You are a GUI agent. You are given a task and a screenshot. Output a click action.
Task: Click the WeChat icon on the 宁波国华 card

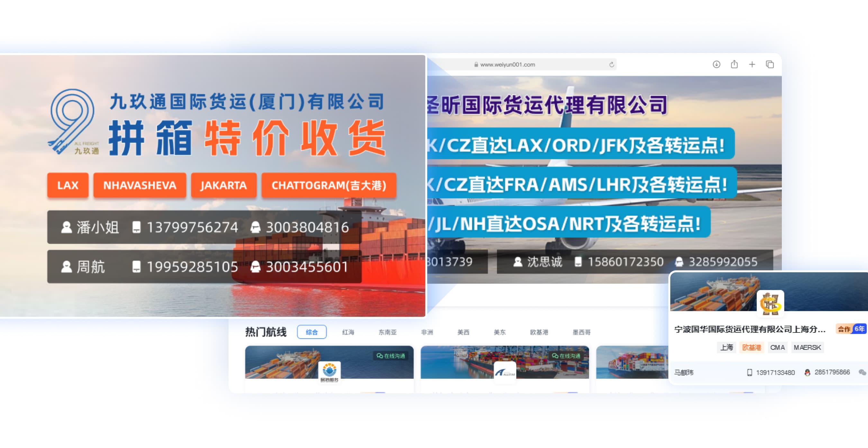click(x=863, y=372)
